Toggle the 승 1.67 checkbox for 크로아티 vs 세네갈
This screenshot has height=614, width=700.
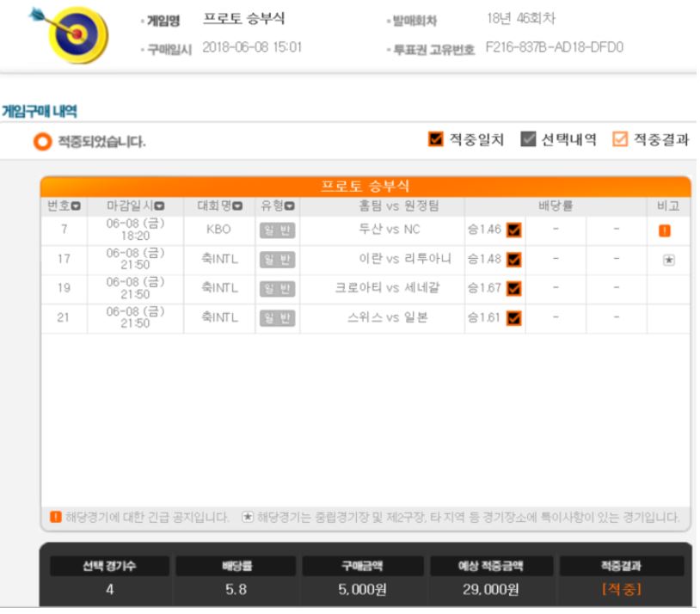click(x=514, y=288)
